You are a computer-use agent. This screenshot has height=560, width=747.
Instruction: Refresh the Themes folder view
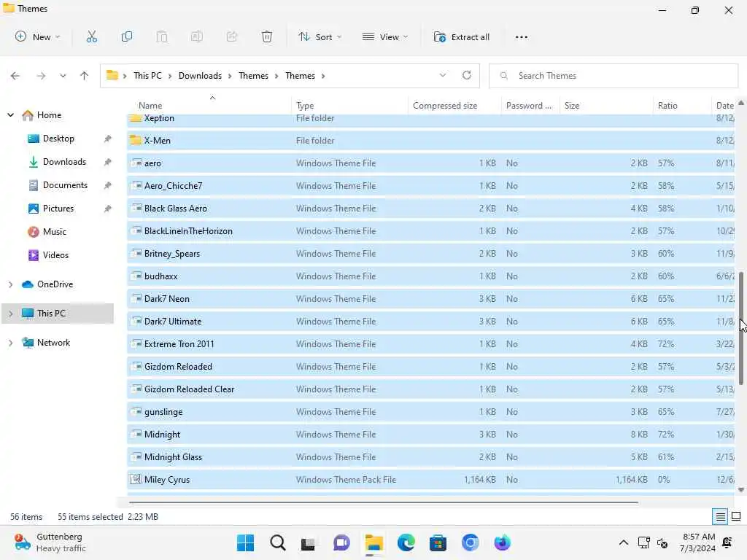[467, 75]
